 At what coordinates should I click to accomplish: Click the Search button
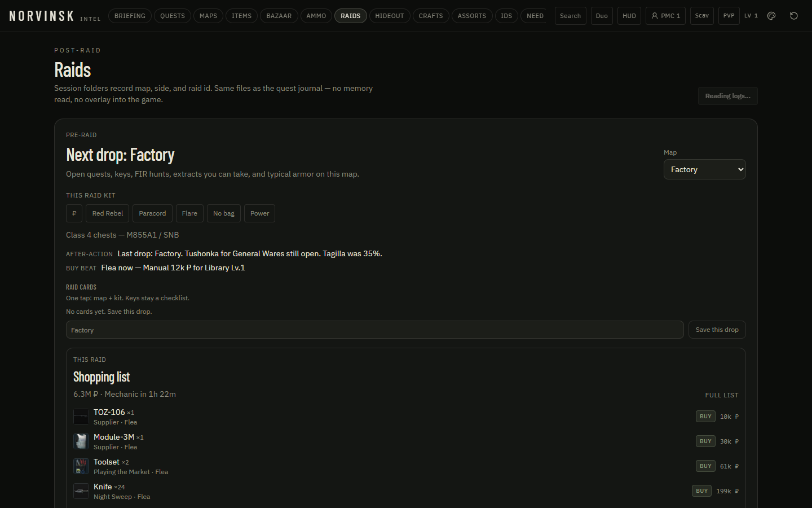point(571,16)
